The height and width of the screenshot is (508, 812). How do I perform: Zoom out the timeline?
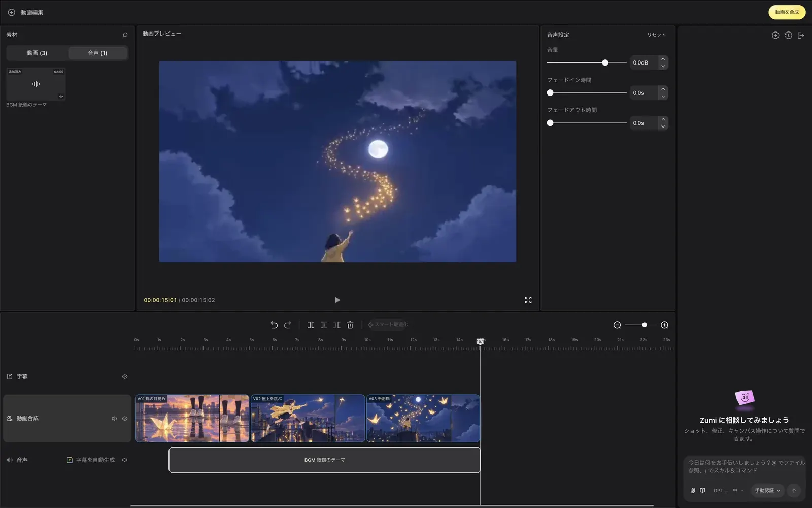617,325
